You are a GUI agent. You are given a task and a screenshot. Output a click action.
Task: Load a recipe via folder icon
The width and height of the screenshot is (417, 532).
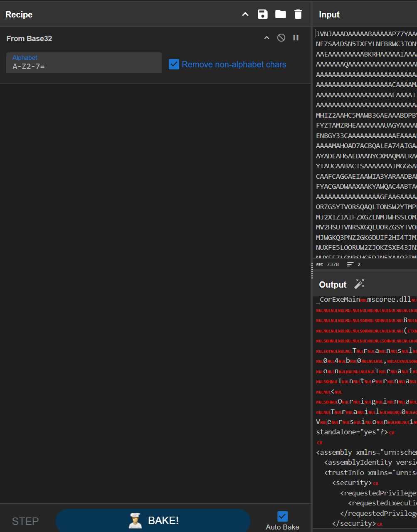pyautogui.click(x=281, y=15)
